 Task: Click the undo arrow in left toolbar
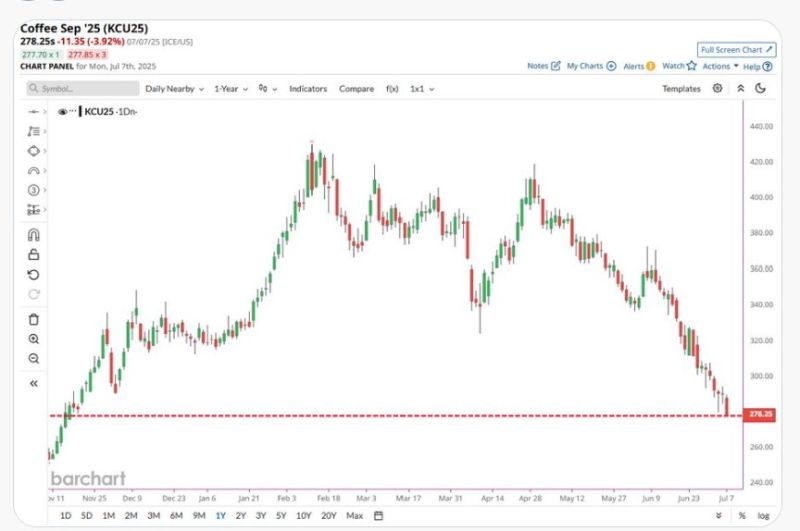(33, 275)
